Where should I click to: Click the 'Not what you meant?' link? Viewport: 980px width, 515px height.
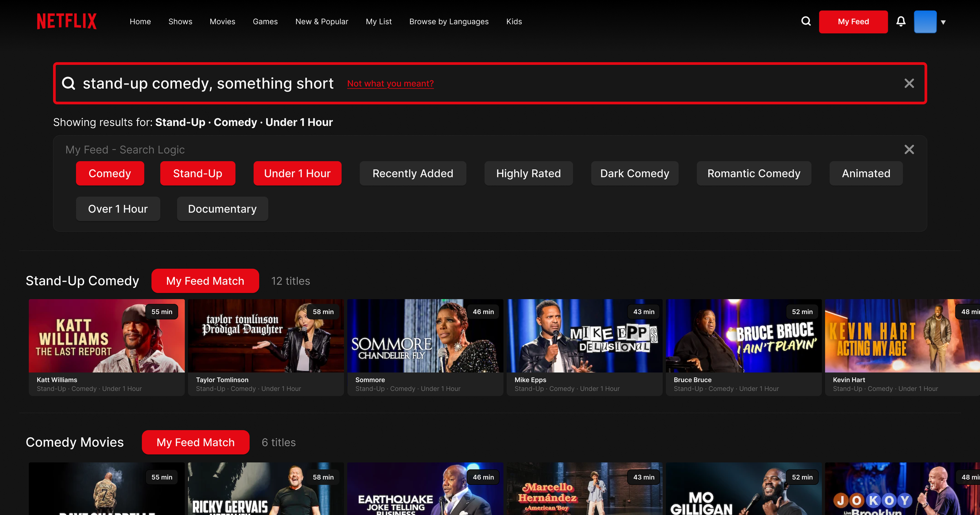(x=390, y=84)
